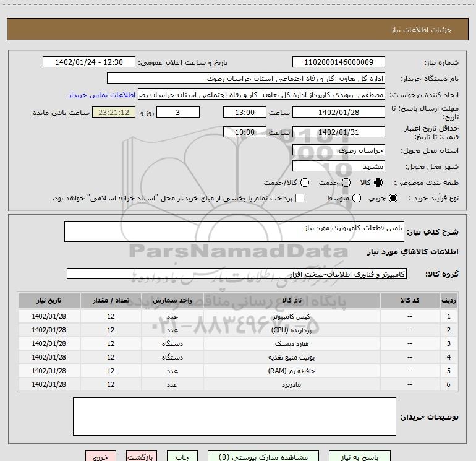
Task: Select the جزیی purchase type radio
Action: tap(393, 198)
